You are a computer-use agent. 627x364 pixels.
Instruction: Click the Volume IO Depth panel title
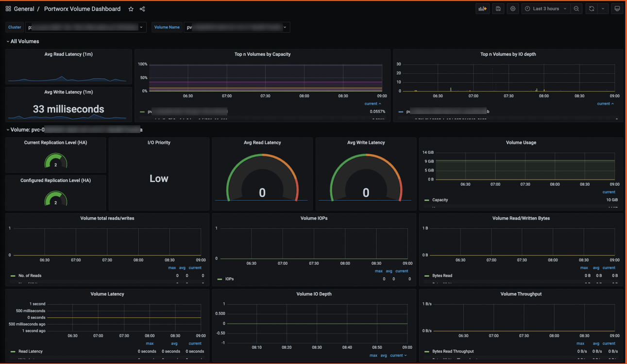(314, 294)
